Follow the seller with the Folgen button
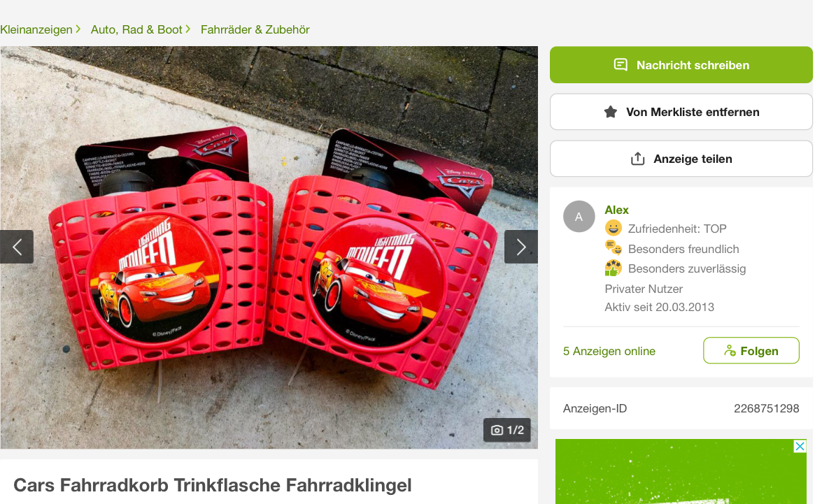The height and width of the screenshot is (504, 822). [x=751, y=350]
